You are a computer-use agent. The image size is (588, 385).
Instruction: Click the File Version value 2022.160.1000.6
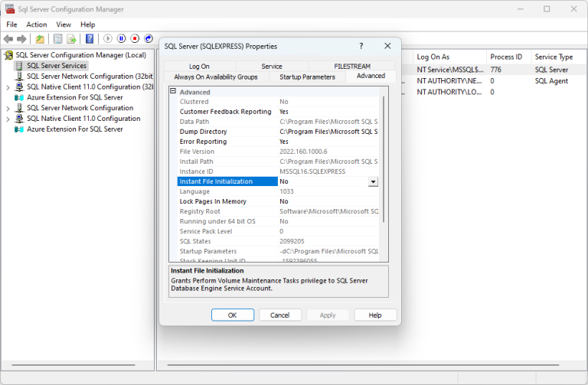coord(303,152)
